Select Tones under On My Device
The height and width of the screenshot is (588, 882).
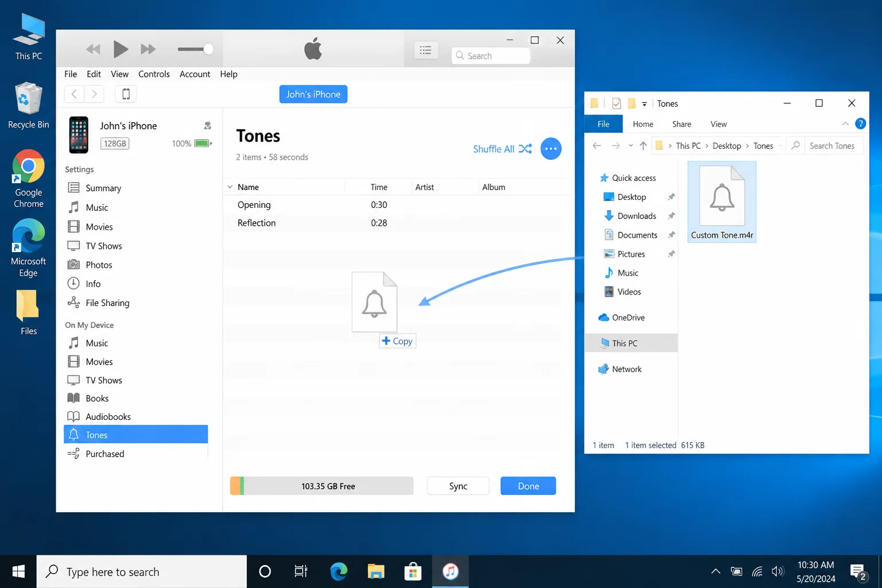136,435
